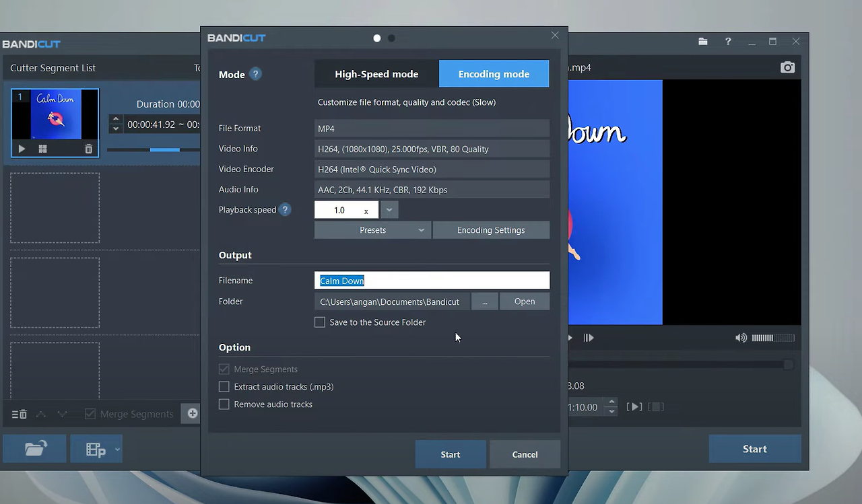
Task: Mute audio with the speaker icon
Action: 741,338
